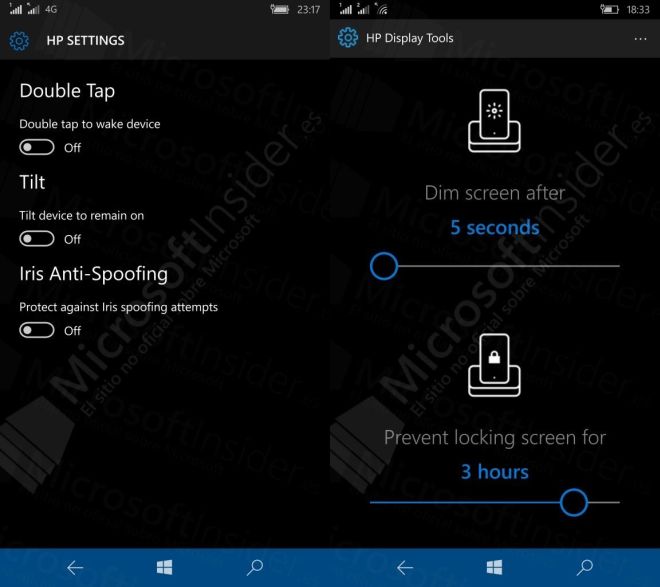Screen dimensions: 660x587
Task: Open the three-dot more options menu
Action: pos(640,39)
